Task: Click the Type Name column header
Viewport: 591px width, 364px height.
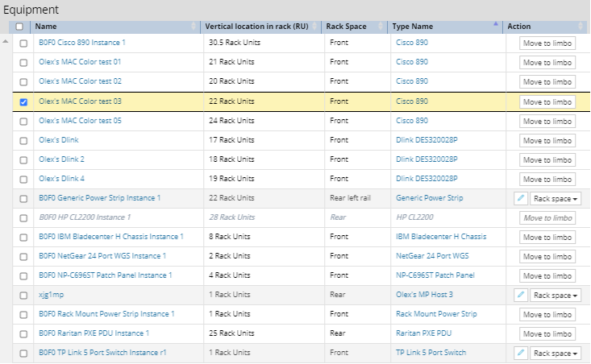Action: point(413,27)
